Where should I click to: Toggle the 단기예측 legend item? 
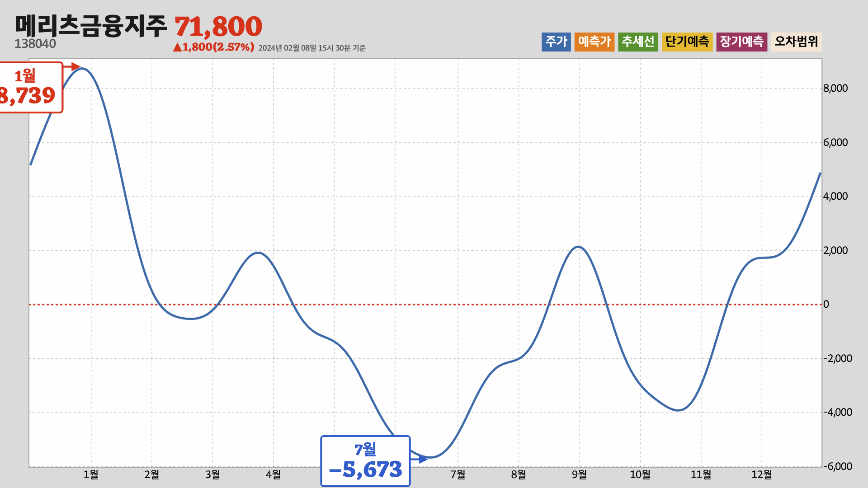687,42
